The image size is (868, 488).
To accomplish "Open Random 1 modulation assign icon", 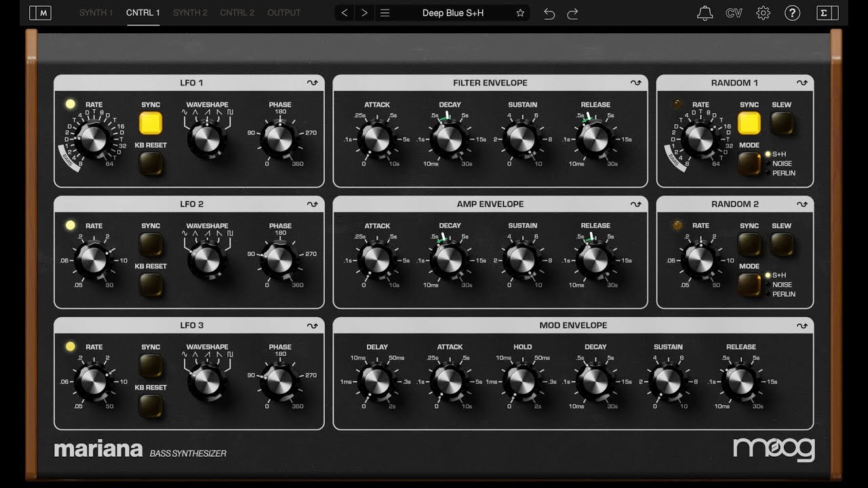I will (802, 83).
